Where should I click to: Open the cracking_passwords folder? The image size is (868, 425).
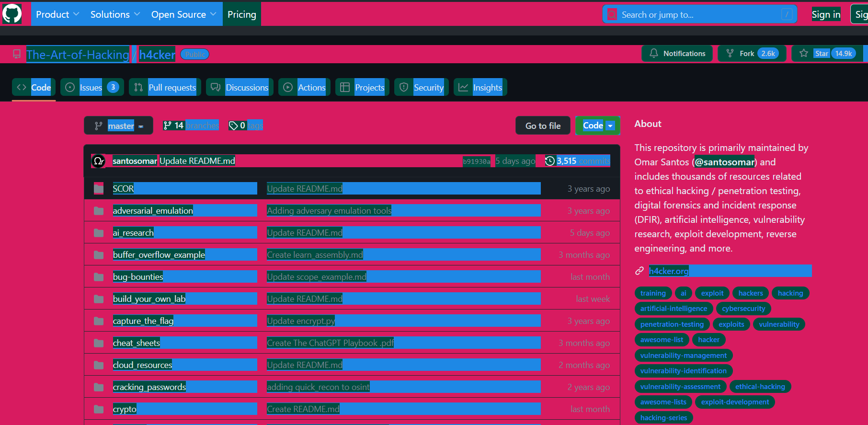149,387
